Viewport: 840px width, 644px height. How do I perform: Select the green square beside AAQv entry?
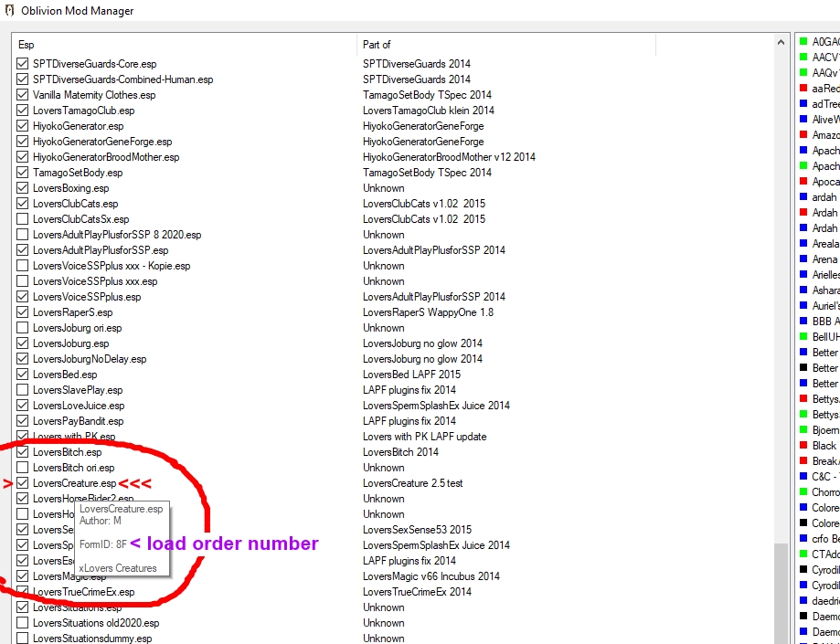(x=803, y=72)
